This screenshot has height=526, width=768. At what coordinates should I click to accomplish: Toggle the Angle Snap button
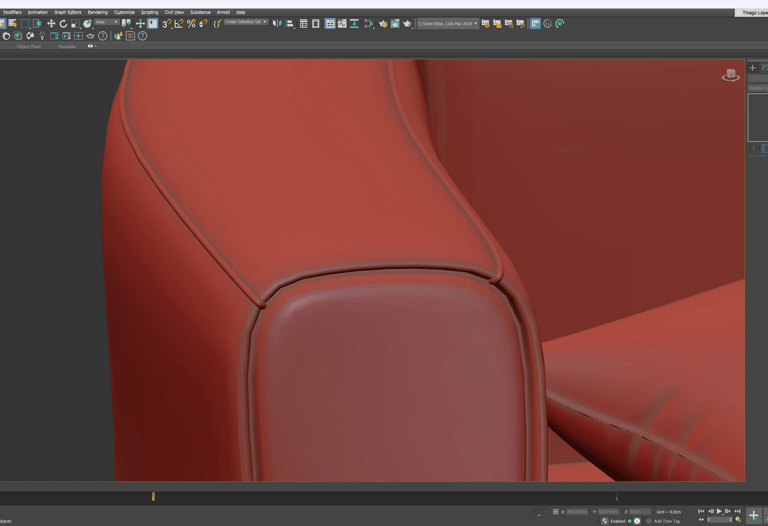(179, 24)
